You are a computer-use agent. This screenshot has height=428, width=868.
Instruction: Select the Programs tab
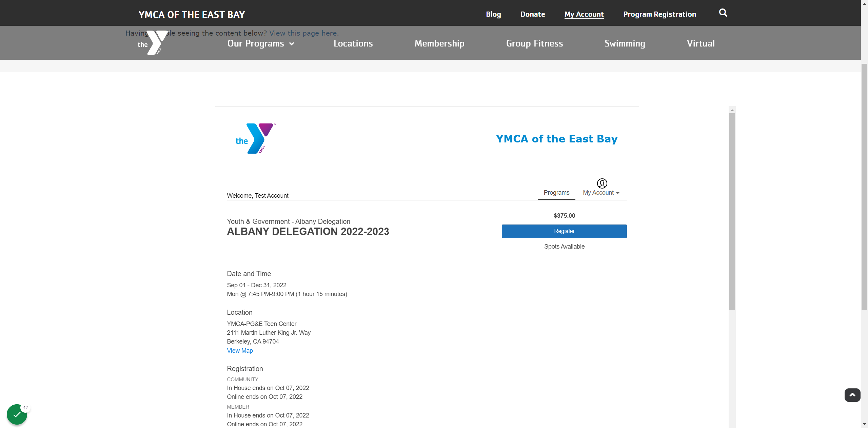[x=556, y=193]
